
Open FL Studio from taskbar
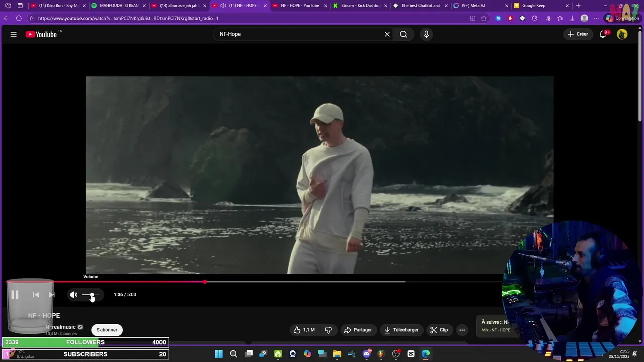pyautogui.click(x=381, y=354)
